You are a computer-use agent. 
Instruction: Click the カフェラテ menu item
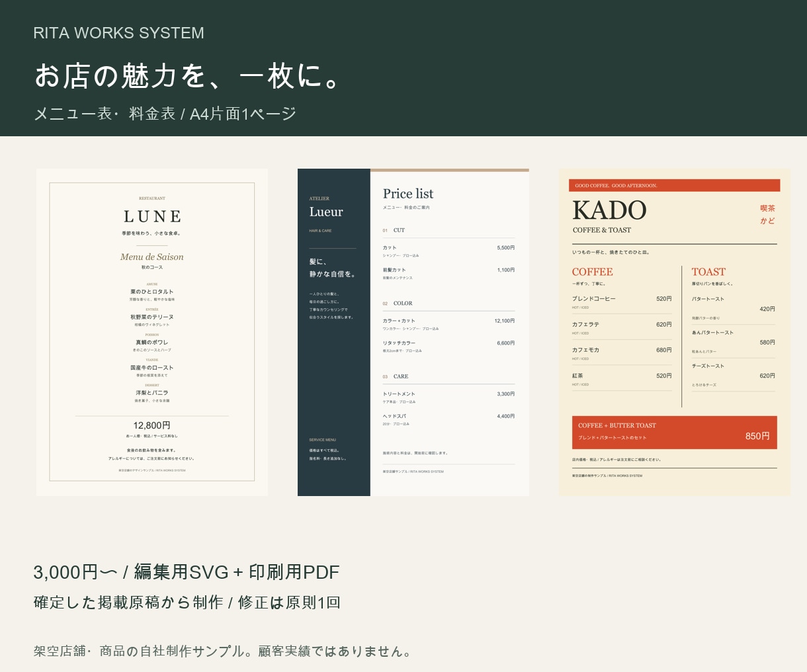(585, 325)
